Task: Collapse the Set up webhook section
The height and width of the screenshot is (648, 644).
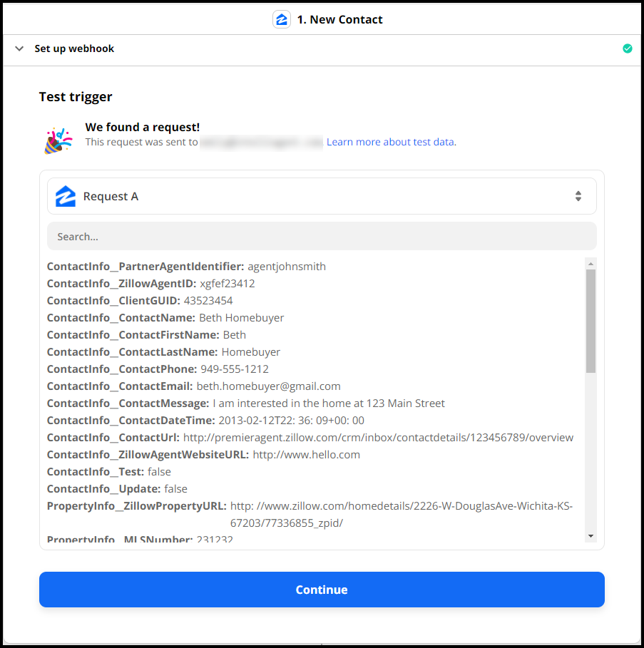Action: pyautogui.click(x=19, y=48)
